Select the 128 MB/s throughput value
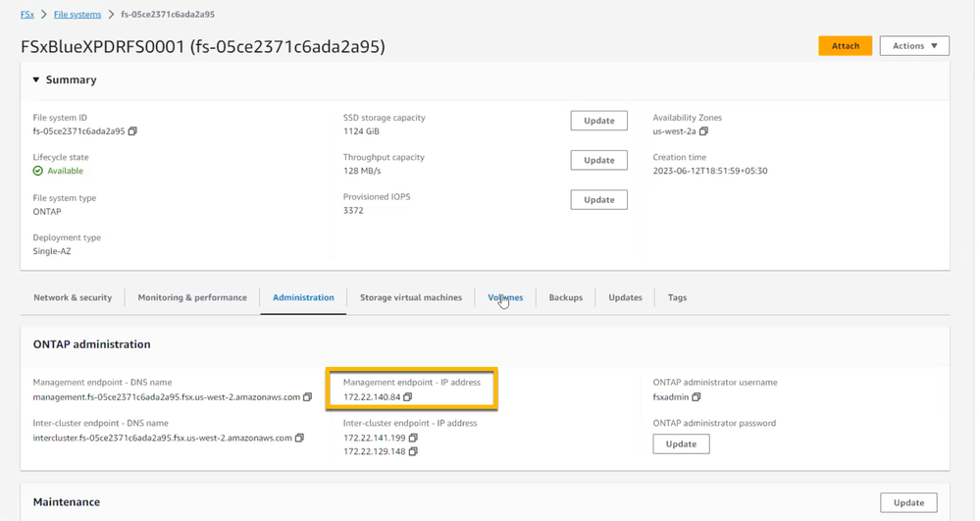The image size is (980, 521). (362, 171)
